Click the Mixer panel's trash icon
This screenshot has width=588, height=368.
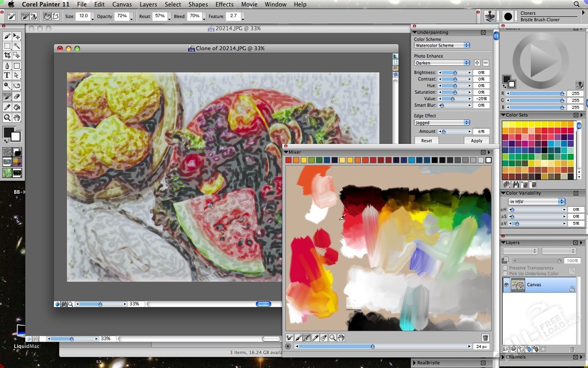click(485, 338)
